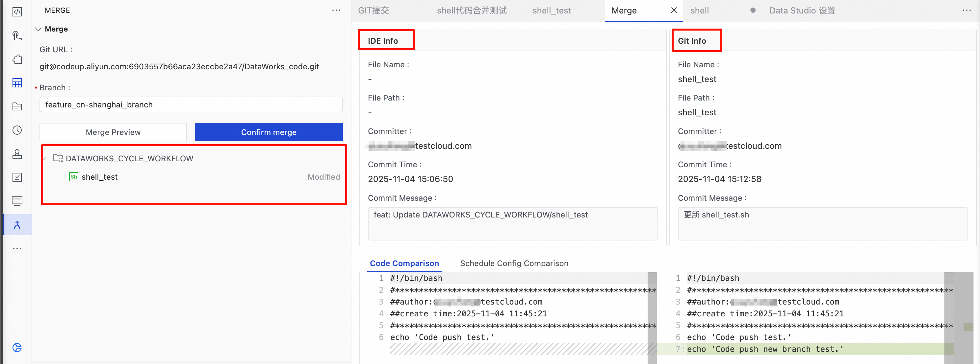Screen dimensions: 980x364
Task: Click the Merge Preview button
Action: [113, 132]
